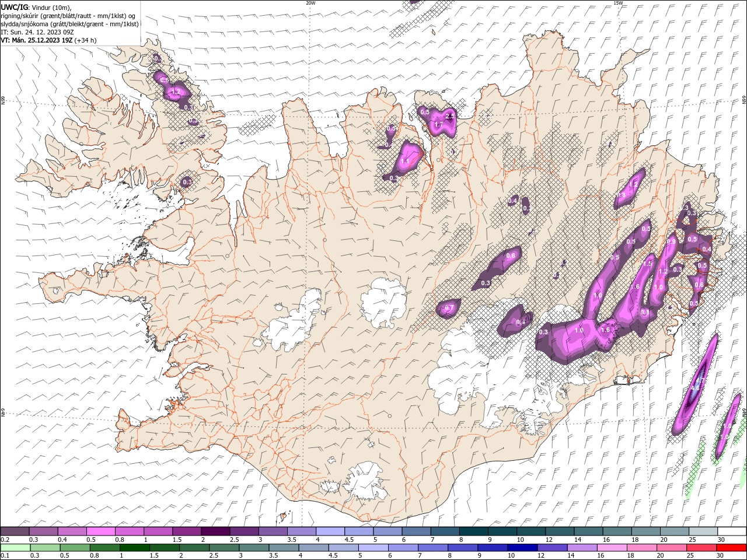This screenshot has width=747, height=560.
Task: Pick the lower legend swatch between 14 and 16
Action: click(581, 547)
